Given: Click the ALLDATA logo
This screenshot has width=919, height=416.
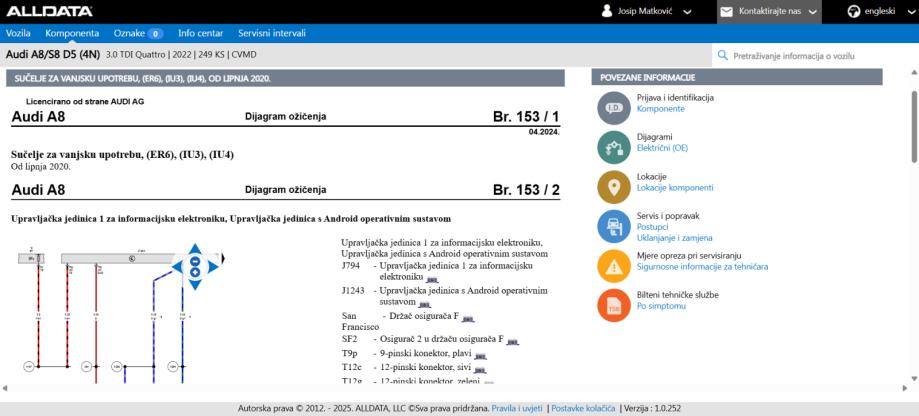Looking at the screenshot, I should [x=49, y=11].
